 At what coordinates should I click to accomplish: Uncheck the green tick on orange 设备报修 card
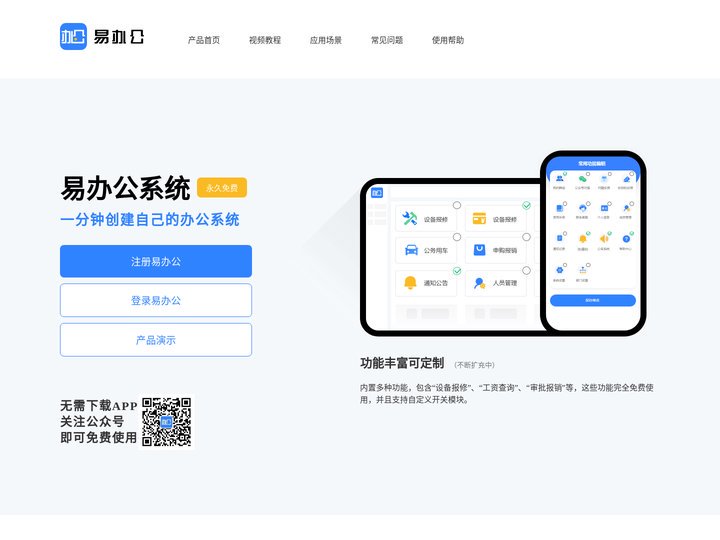click(526, 205)
